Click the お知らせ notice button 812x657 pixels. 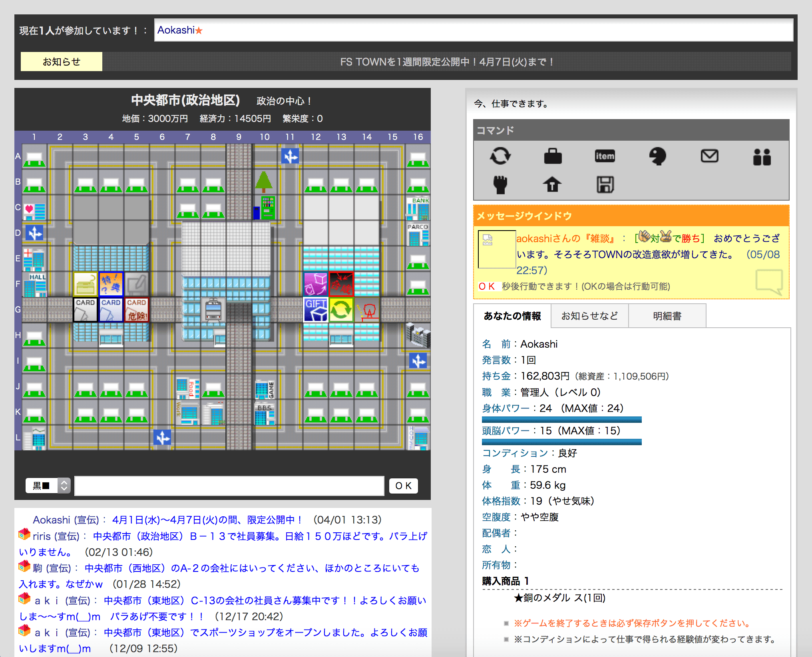click(x=62, y=62)
